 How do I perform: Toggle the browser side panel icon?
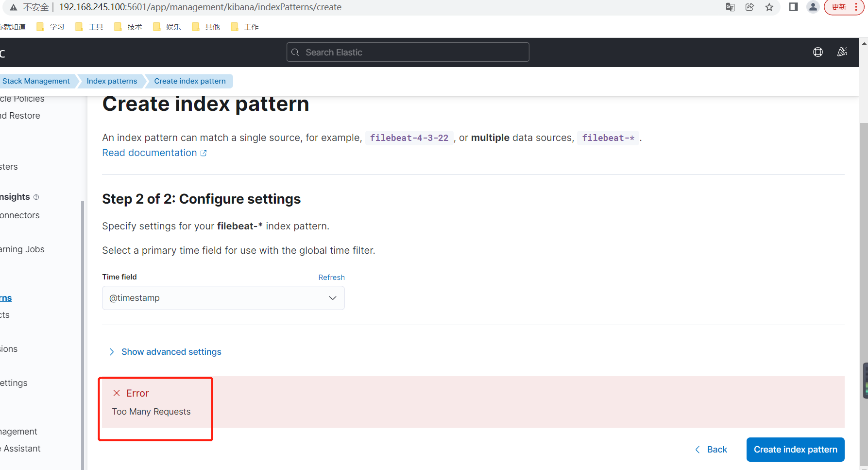click(794, 7)
